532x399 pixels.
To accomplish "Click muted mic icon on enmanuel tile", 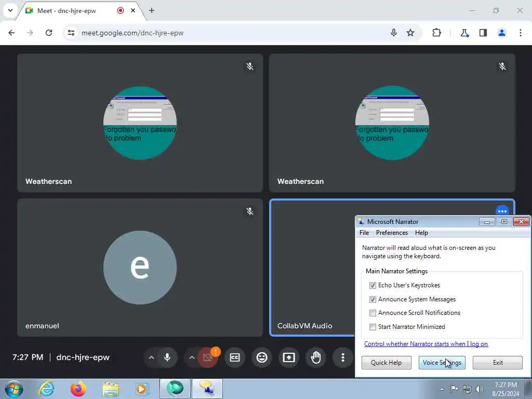I will click(x=250, y=211).
